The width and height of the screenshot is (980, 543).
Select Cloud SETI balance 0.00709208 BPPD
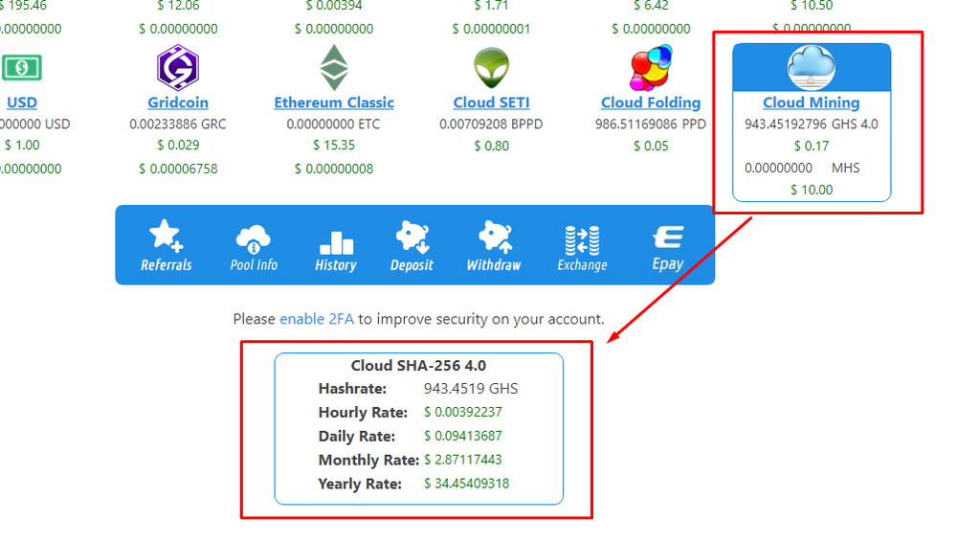tap(491, 124)
